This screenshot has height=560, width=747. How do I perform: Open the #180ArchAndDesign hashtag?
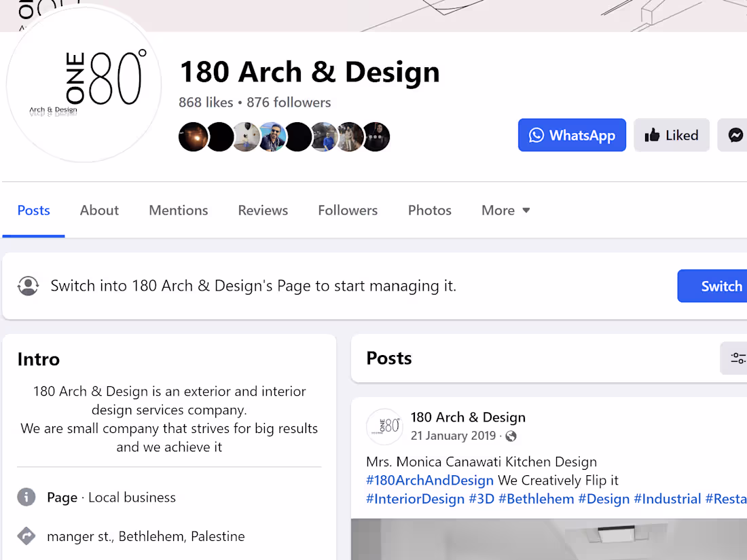pyautogui.click(x=430, y=480)
